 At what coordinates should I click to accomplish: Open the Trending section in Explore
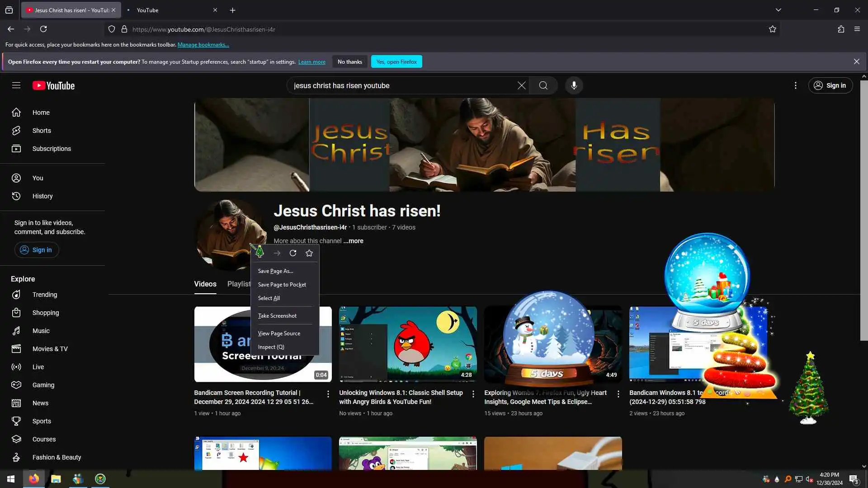tap(44, 295)
